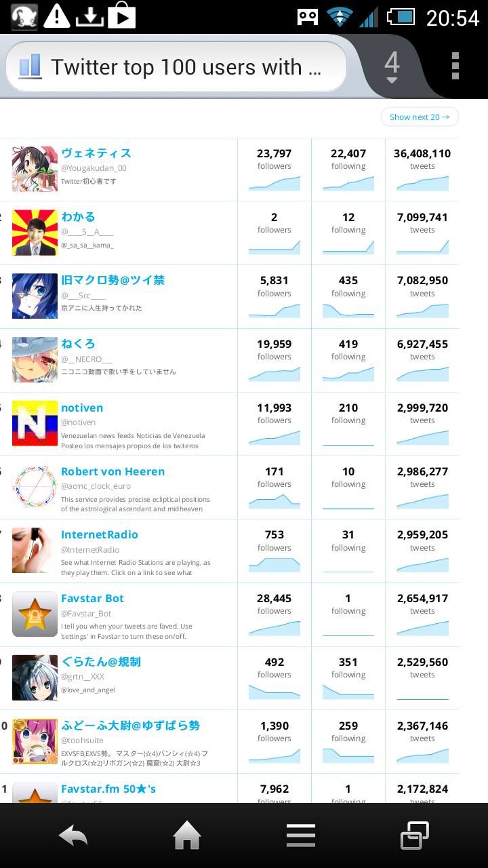
Task: Open the navigation bar menu icon
Action: tap(301, 835)
